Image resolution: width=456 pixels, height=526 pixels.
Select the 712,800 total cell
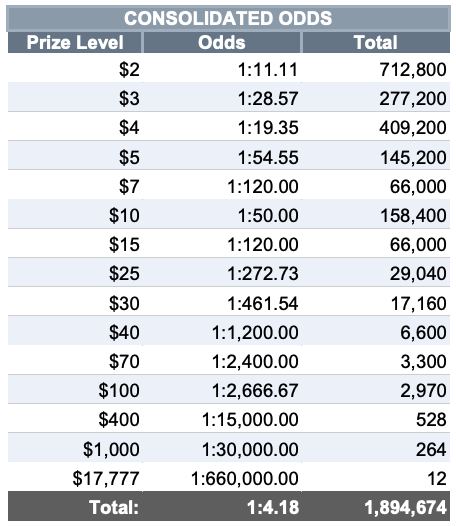pyautogui.click(x=376, y=68)
